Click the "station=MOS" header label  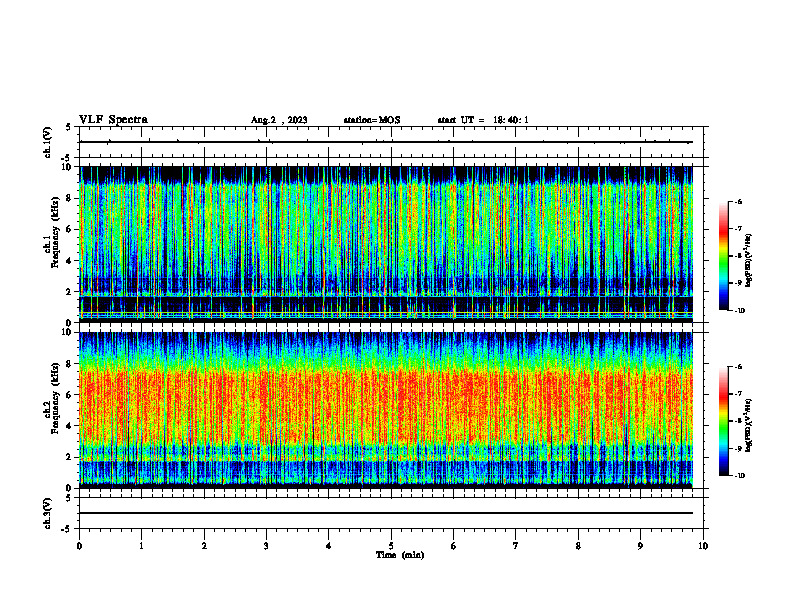tap(372, 120)
